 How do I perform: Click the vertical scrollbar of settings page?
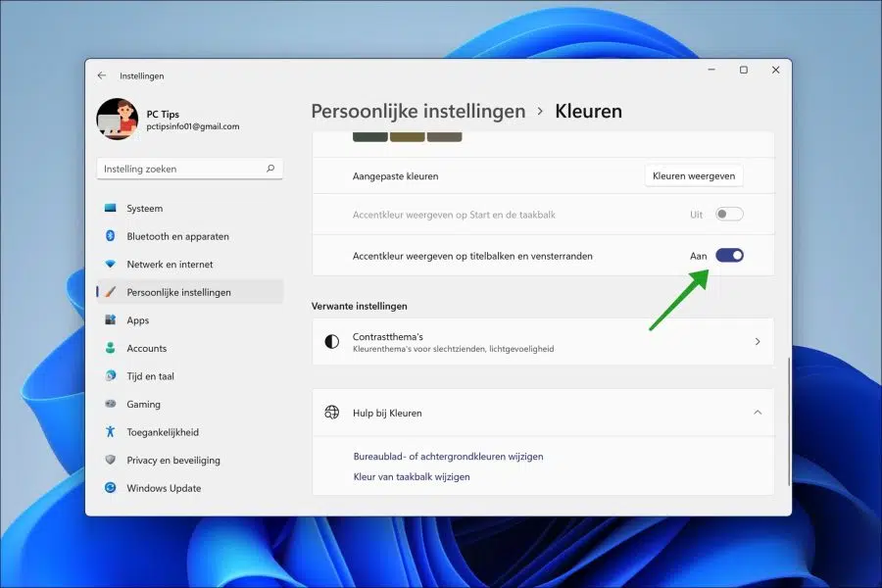[789, 422]
